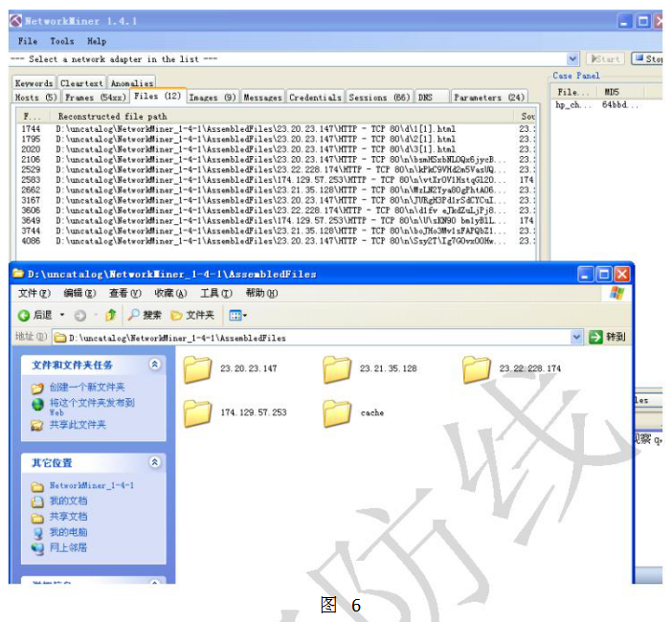Open the 收藏(A) menu in Explorer
Screen dimensions: 672x622
(x=170, y=293)
